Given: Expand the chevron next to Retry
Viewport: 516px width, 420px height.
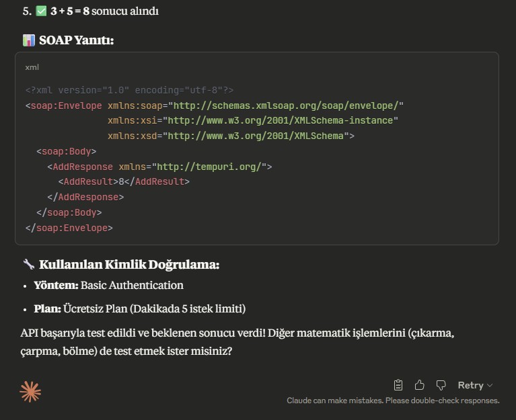Looking at the screenshot, I should (x=490, y=385).
